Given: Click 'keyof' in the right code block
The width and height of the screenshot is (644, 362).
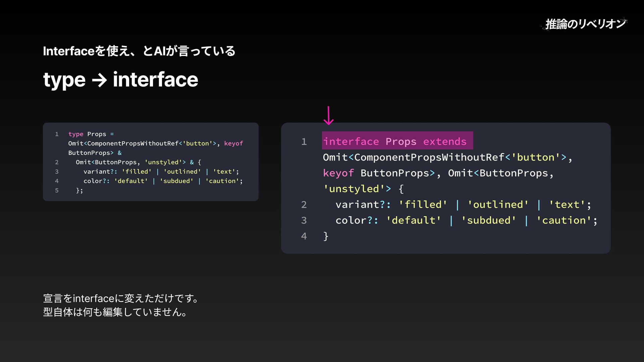Looking at the screenshot, I should [338, 173].
